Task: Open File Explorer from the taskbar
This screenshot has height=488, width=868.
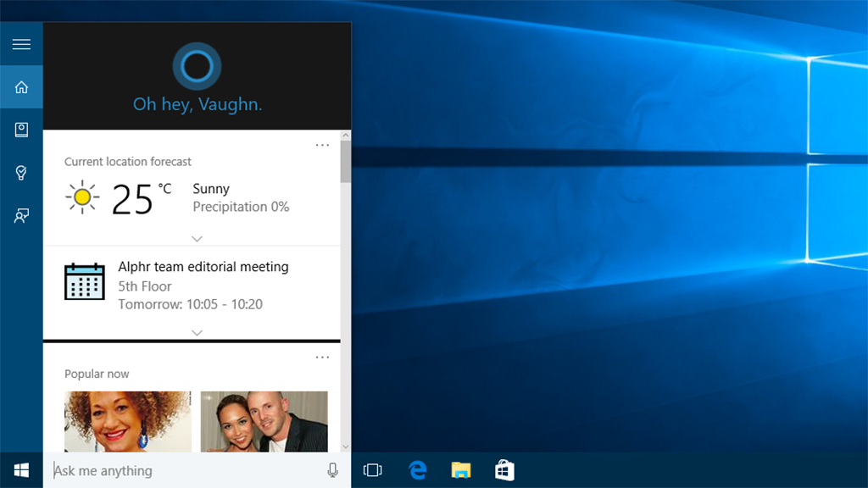Action: tap(460, 470)
